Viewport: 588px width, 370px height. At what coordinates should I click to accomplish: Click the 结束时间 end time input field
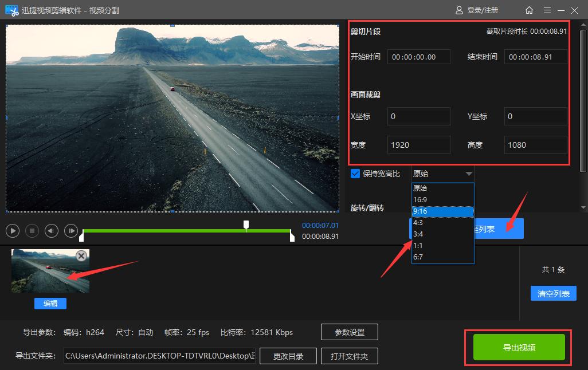pos(535,56)
